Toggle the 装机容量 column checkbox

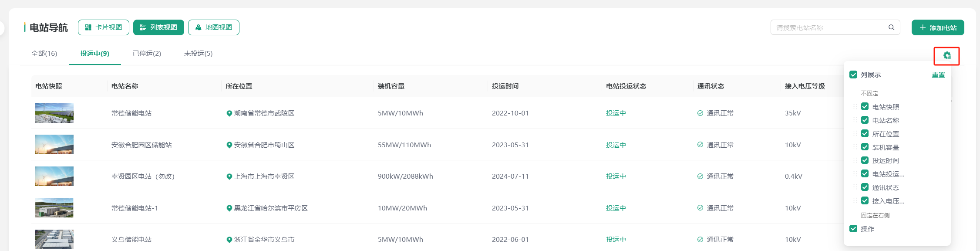pyautogui.click(x=865, y=147)
